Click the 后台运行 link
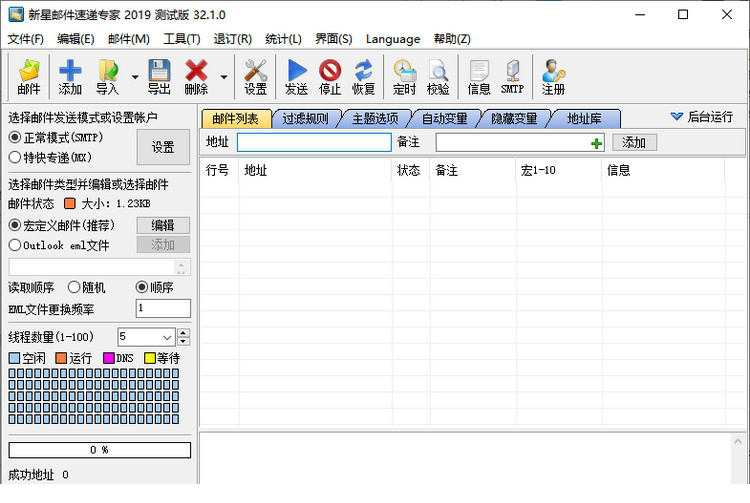This screenshot has height=503, width=750. [710, 116]
